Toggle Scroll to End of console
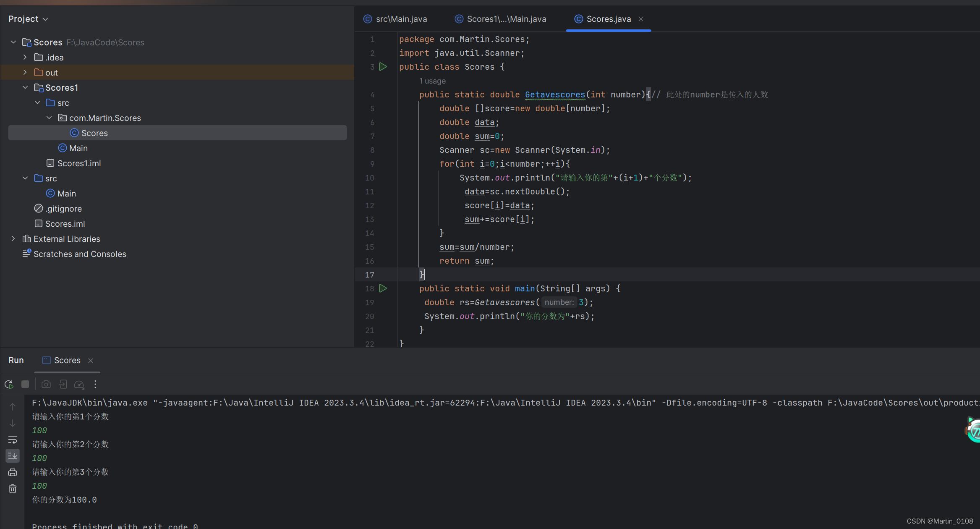 click(13, 456)
